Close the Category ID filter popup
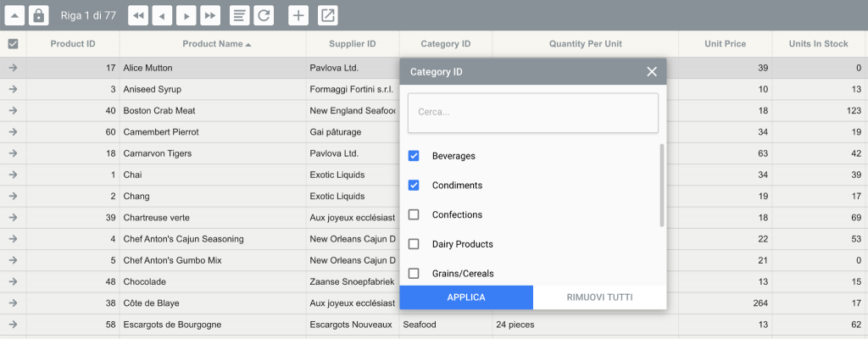The width and height of the screenshot is (868, 339). pyautogui.click(x=652, y=71)
